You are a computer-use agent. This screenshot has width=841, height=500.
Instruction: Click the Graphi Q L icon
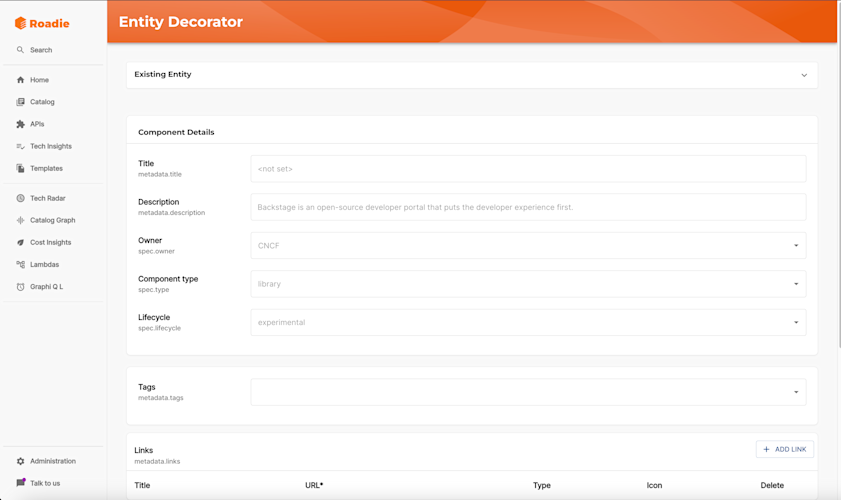click(x=20, y=286)
